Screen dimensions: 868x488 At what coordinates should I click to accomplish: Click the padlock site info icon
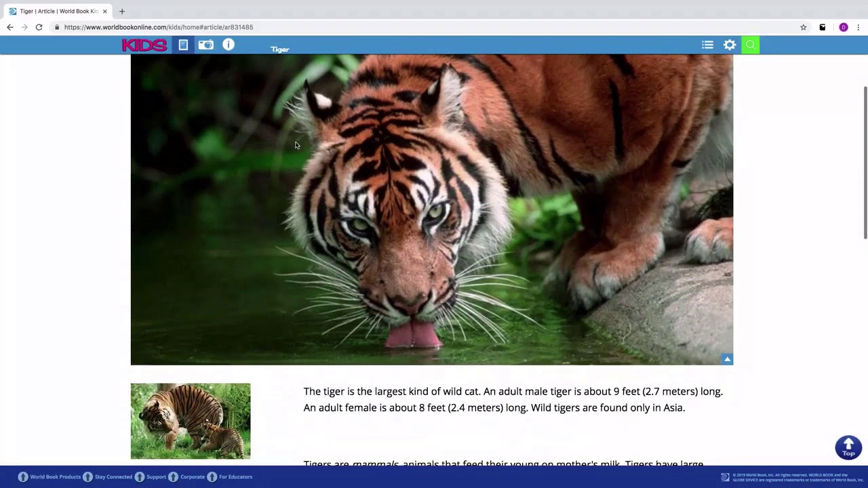tap(58, 27)
